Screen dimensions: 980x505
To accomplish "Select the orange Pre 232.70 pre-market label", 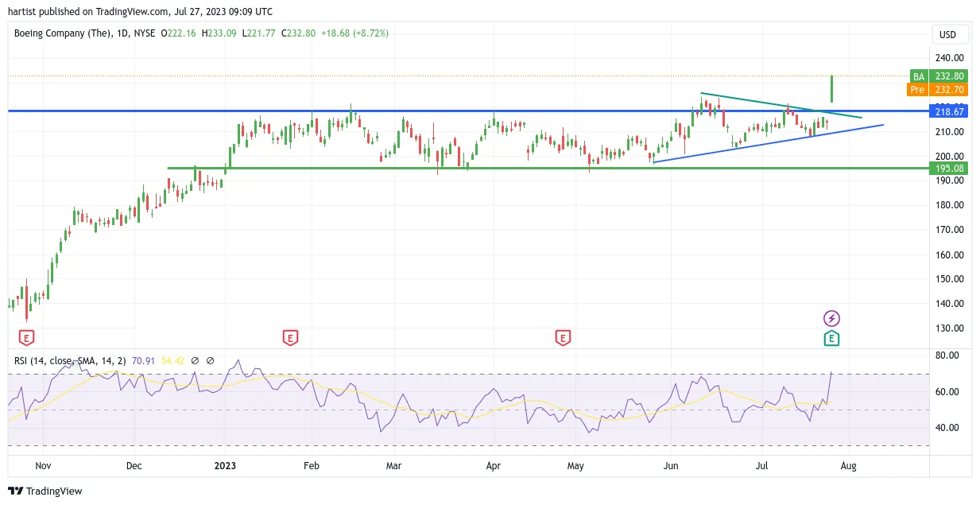I will (937, 90).
